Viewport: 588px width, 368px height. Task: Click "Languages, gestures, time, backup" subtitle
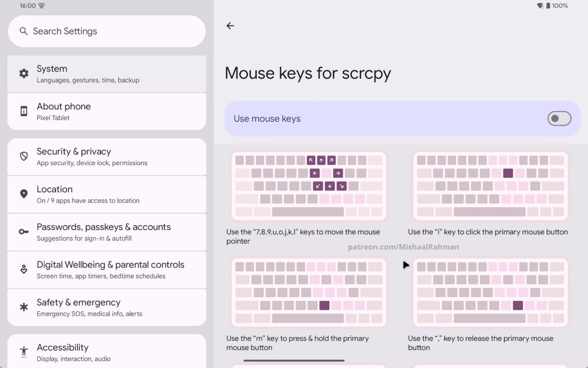coord(88,80)
